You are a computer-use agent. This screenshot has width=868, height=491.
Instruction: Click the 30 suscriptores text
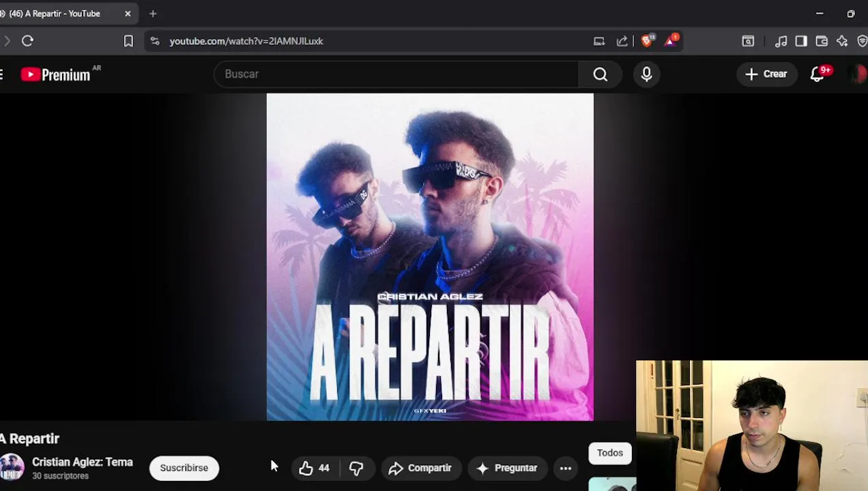point(60,476)
